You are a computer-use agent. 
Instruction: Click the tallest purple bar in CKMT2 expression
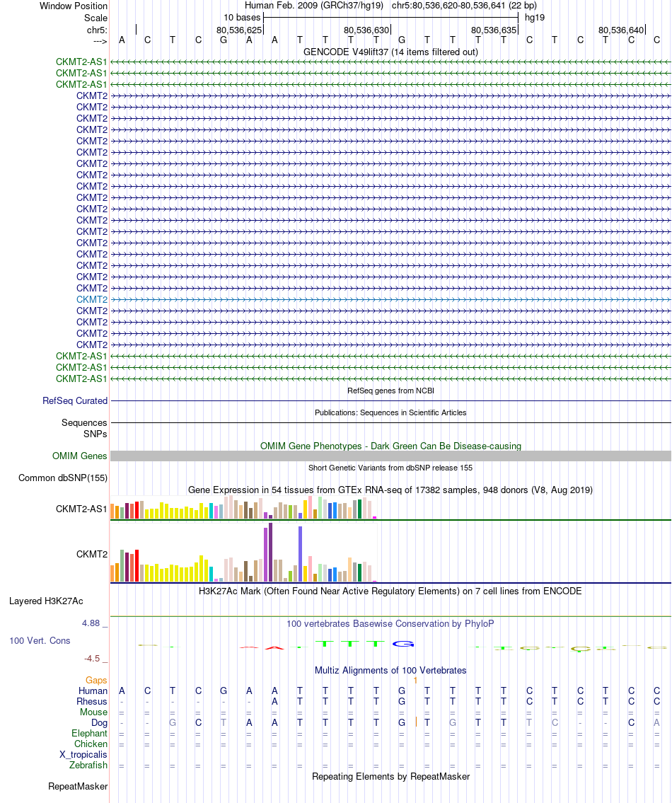(x=270, y=552)
